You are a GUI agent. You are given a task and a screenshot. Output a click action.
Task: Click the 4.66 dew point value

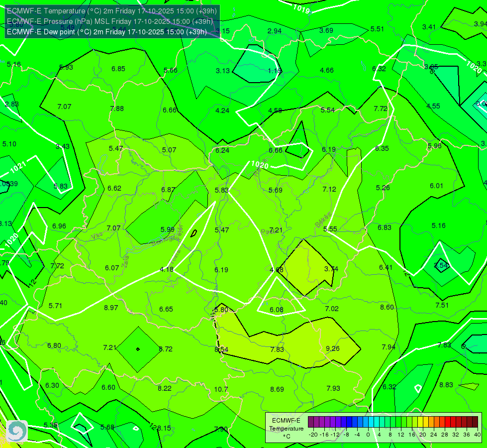tap(327, 70)
